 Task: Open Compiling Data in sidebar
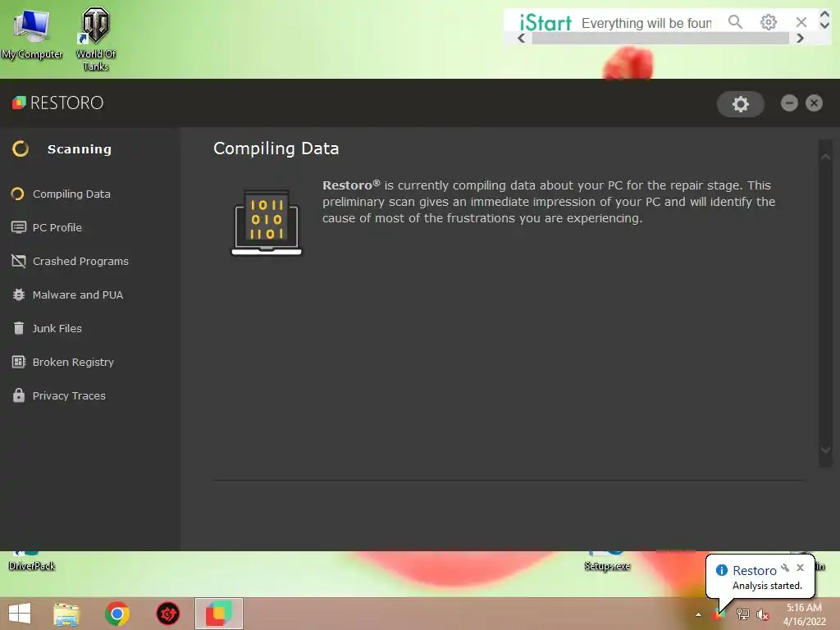click(71, 194)
